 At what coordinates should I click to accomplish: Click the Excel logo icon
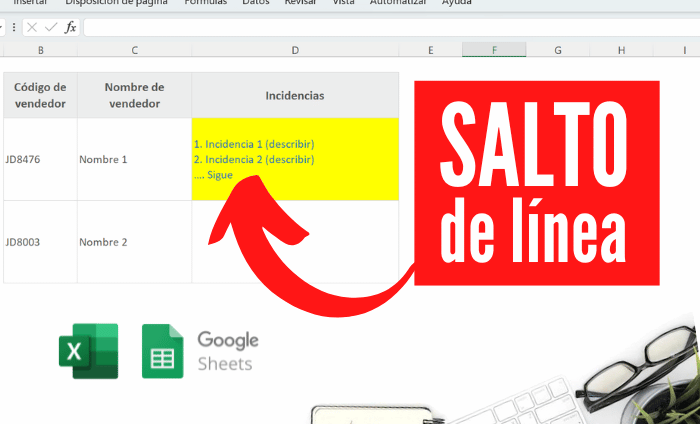(88, 351)
